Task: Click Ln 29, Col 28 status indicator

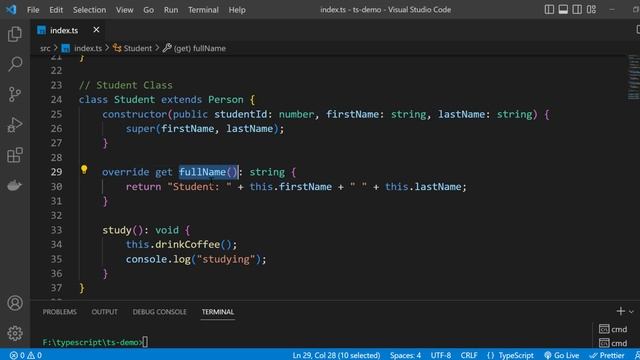Action: click(336, 355)
